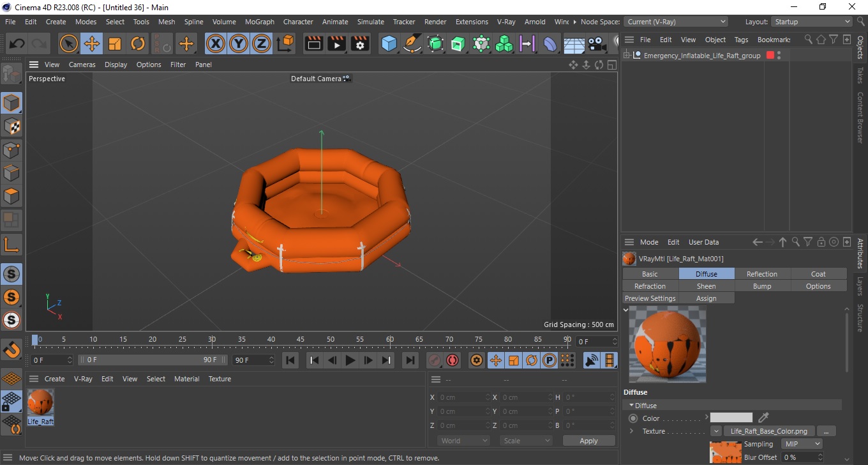Add a Floor environment object icon
The image size is (868, 465).
(x=574, y=44)
